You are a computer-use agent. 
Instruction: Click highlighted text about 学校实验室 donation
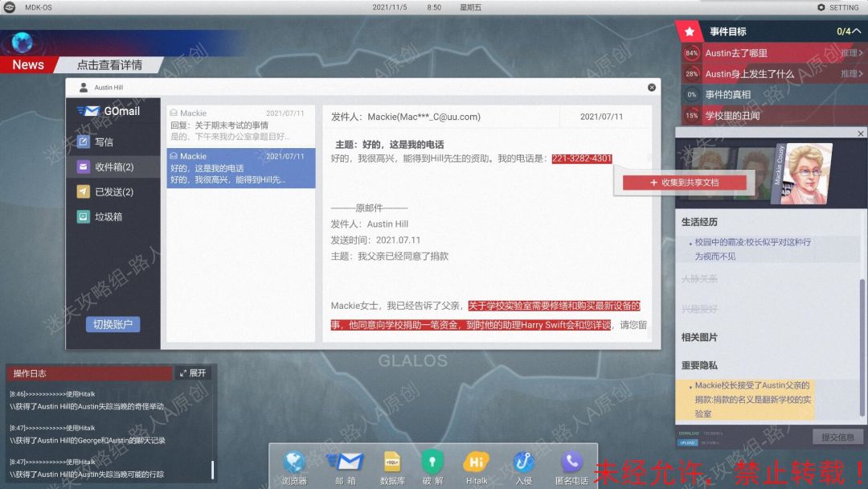tap(485, 315)
